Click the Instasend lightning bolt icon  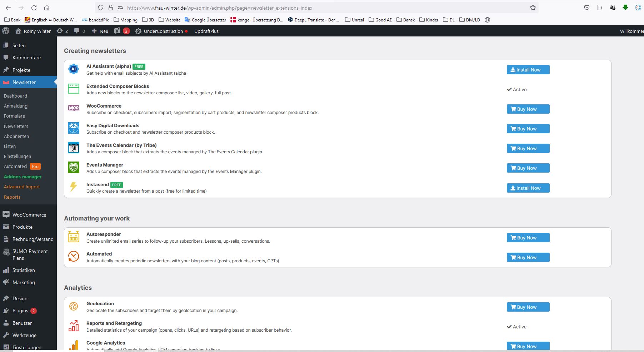tap(73, 187)
